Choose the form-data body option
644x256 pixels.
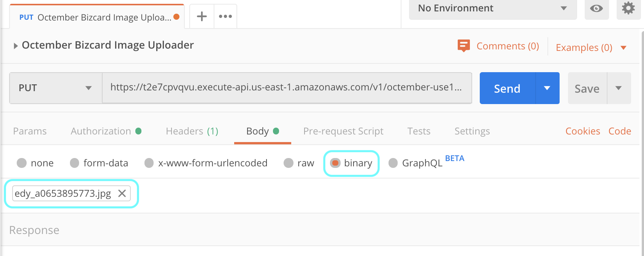click(x=75, y=163)
